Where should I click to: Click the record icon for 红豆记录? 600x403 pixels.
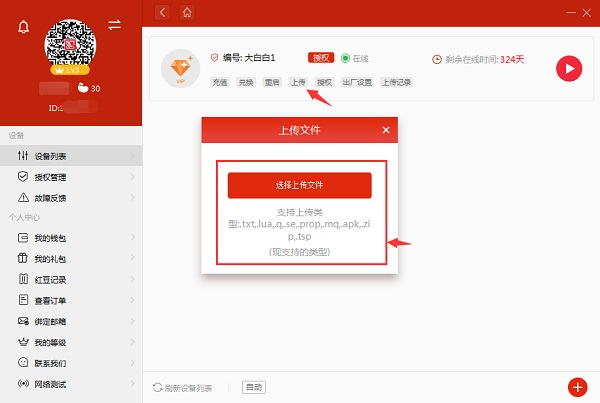coord(23,279)
